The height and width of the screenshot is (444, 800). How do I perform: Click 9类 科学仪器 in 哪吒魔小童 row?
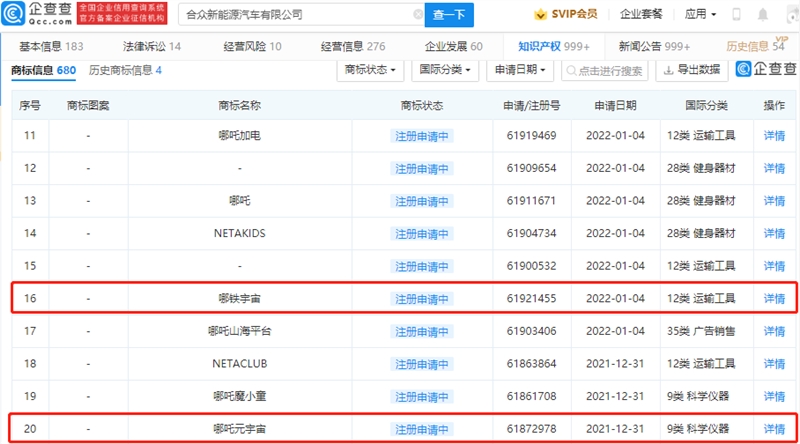[698, 397]
